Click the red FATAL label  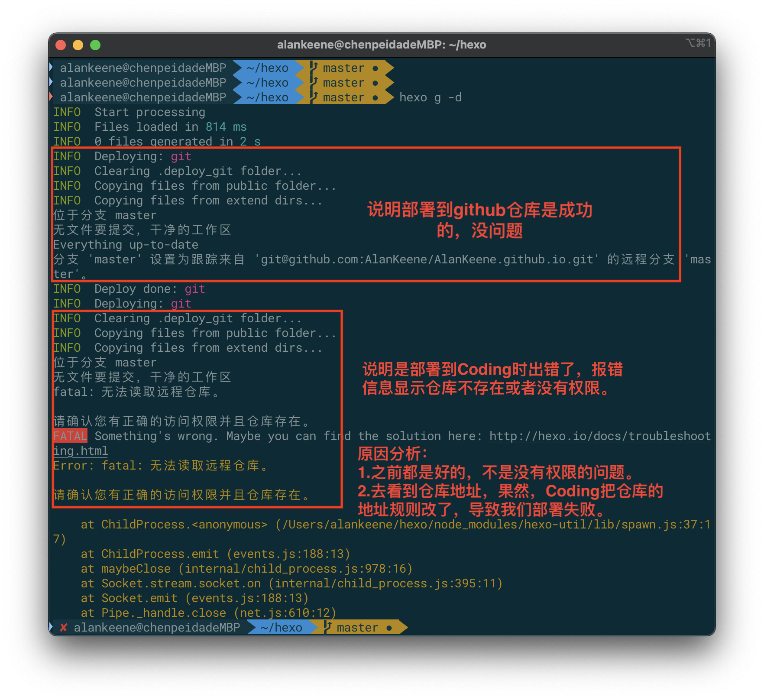pyautogui.click(x=70, y=436)
